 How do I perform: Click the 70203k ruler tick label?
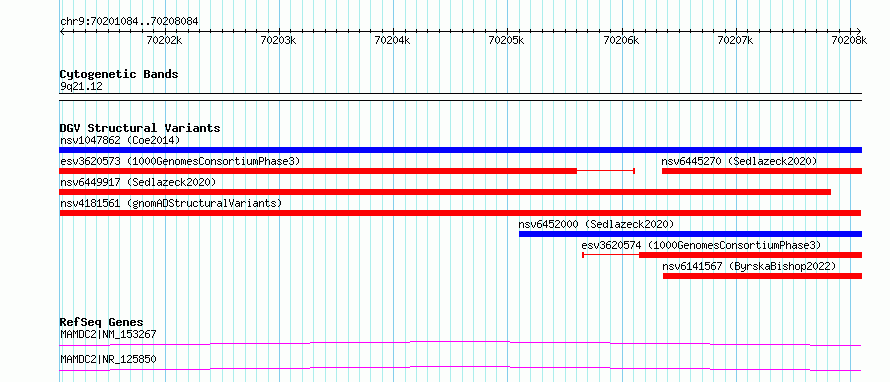(x=278, y=40)
